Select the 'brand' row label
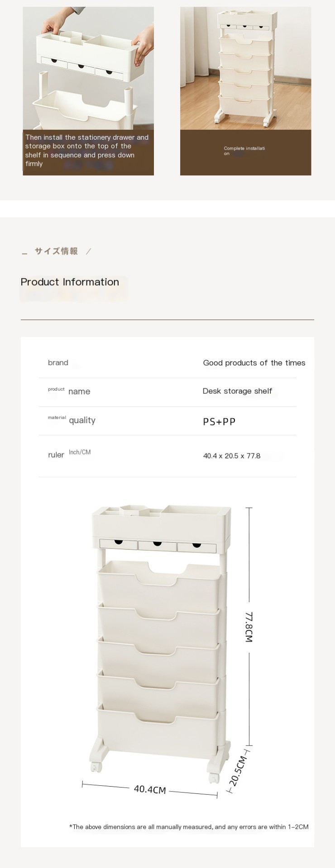This screenshot has width=335, height=868. coord(58,363)
